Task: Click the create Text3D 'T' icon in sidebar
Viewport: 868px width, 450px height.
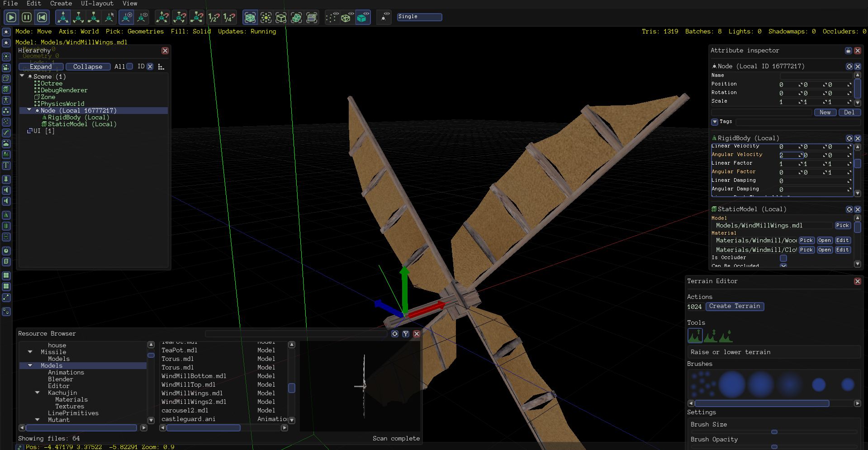Action: pyautogui.click(x=6, y=166)
